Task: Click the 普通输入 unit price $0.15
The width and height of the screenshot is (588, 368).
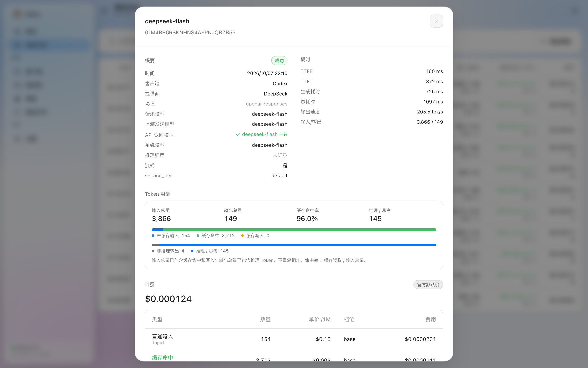Action: 323,339
